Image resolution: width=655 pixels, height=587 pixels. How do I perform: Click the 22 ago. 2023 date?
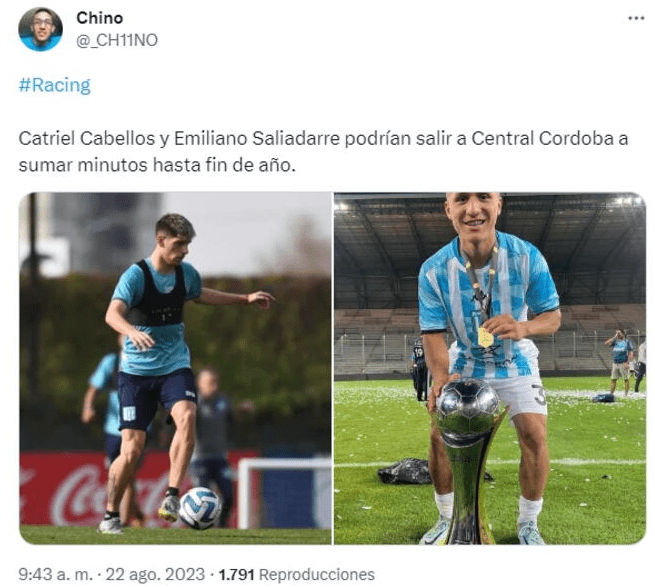(155, 574)
